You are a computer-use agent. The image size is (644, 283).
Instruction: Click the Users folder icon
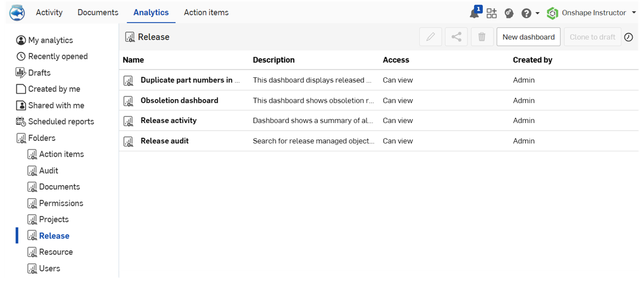[32, 269]
